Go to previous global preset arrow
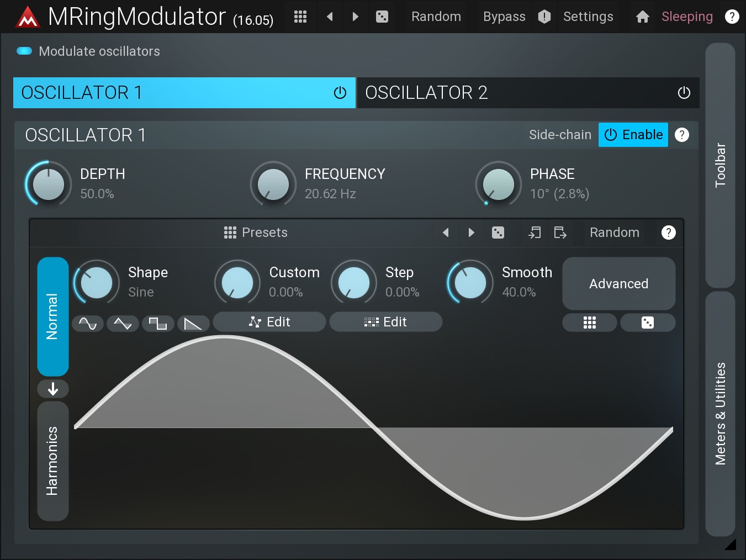746x560 pixels. [x=330, y=17]
